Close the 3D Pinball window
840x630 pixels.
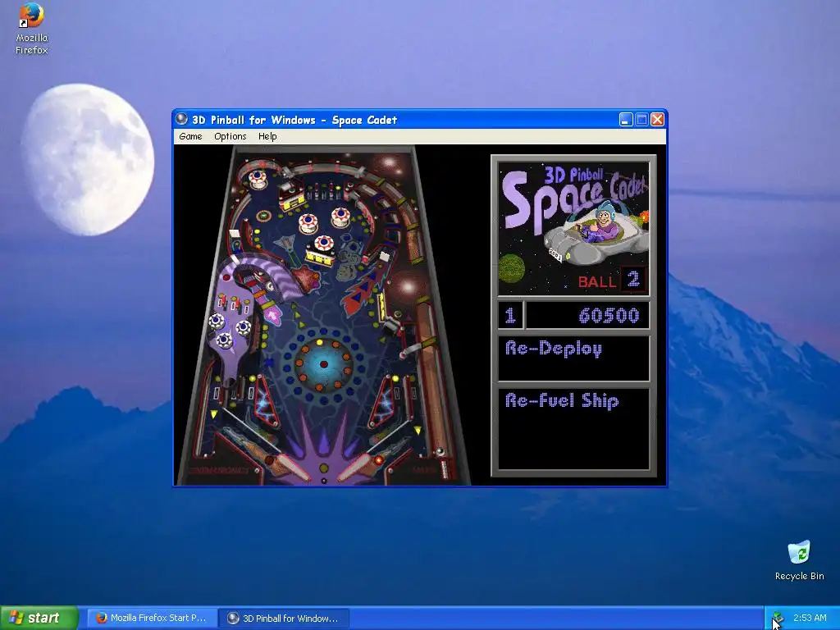(657, 120)
